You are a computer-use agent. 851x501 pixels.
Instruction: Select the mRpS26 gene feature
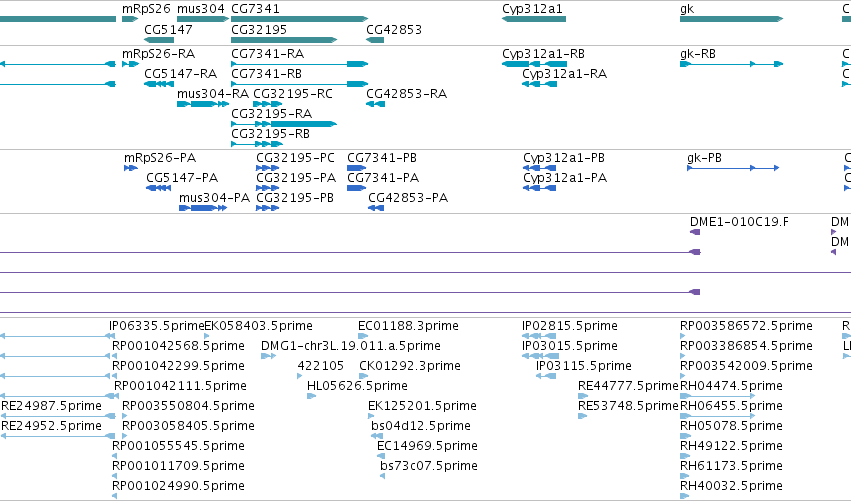130,19
